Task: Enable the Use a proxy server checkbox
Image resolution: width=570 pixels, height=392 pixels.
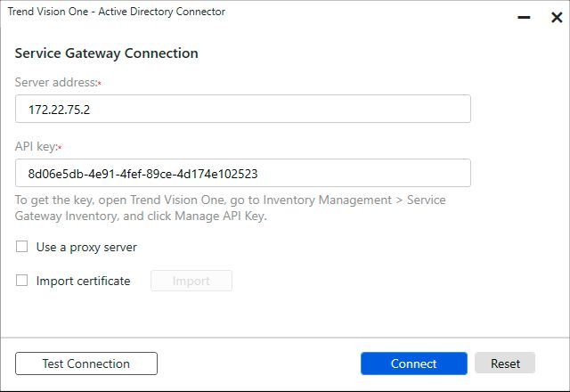Action: (x=21, y=247)
